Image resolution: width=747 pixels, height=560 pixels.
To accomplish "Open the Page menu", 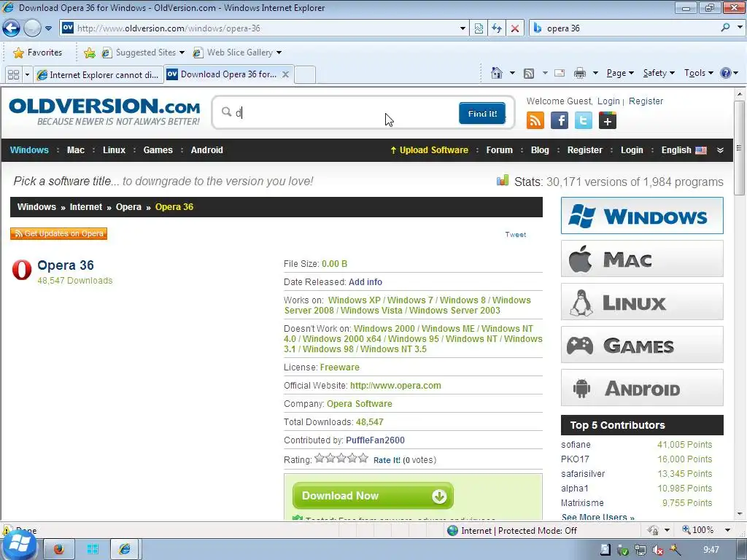I will pos(620,73).
